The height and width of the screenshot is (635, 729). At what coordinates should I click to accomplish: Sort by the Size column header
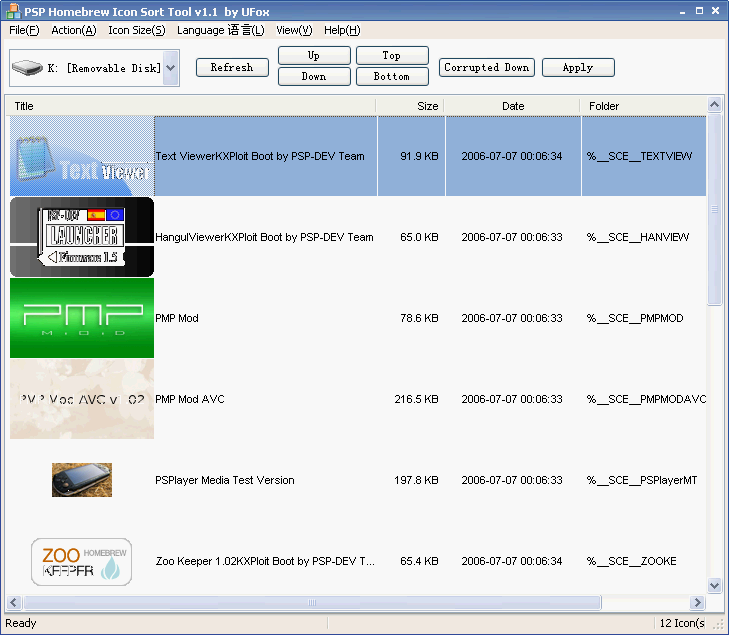(x=410, y=106)
